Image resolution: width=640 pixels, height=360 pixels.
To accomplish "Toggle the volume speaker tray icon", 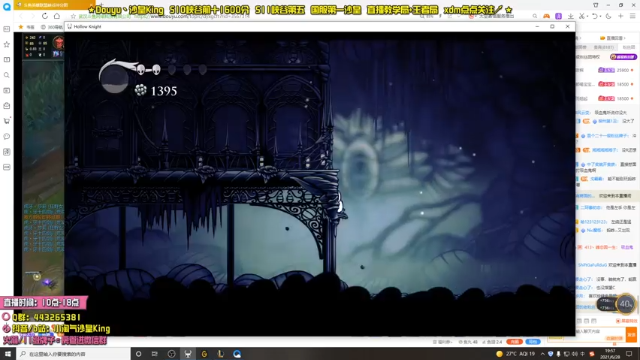I will click(x=575, y=354).
